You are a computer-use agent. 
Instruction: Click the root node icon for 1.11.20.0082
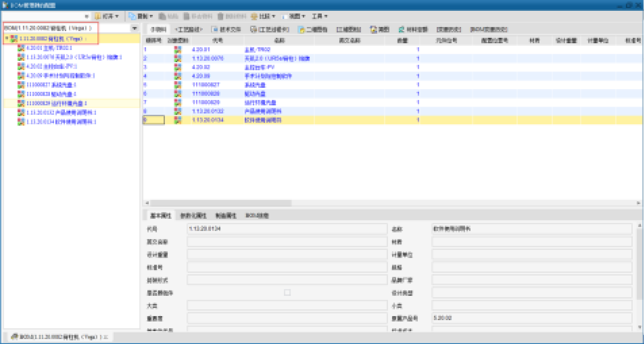(x=14, y=39)
